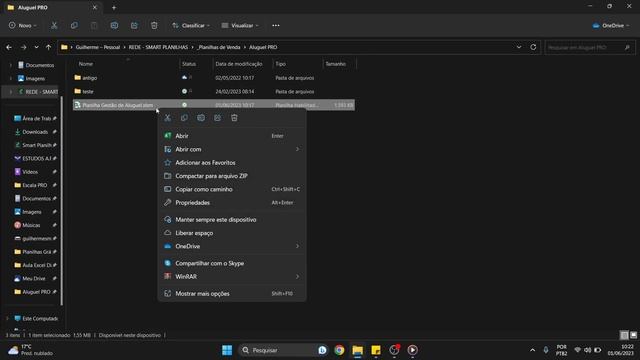This screenshot has width=640, height=360.
Task: Click the Guilherme - Pessoal breadcrumb
Action: [98, 47]
